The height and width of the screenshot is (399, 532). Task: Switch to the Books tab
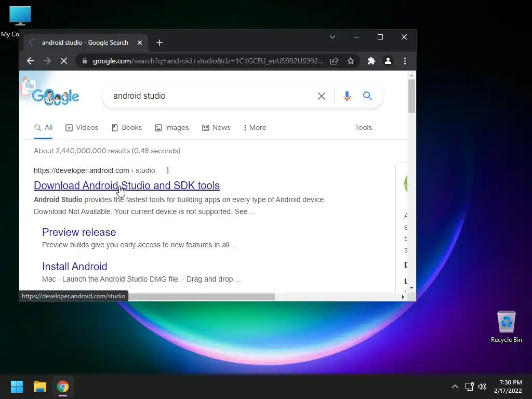(127, 128)
